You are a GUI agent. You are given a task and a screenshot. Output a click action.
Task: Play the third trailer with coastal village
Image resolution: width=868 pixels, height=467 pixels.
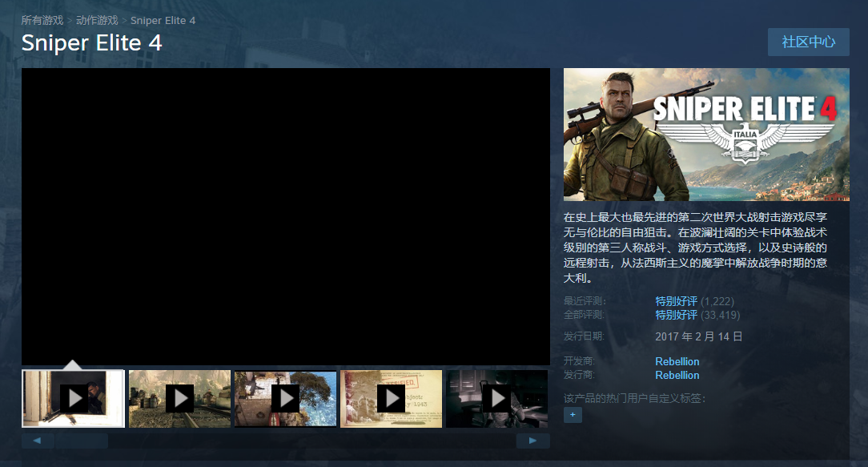click(285, 398)
